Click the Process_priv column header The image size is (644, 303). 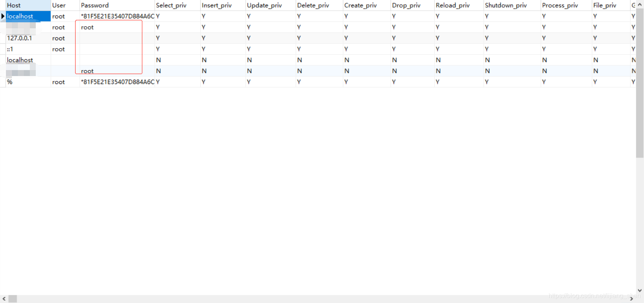566,5
